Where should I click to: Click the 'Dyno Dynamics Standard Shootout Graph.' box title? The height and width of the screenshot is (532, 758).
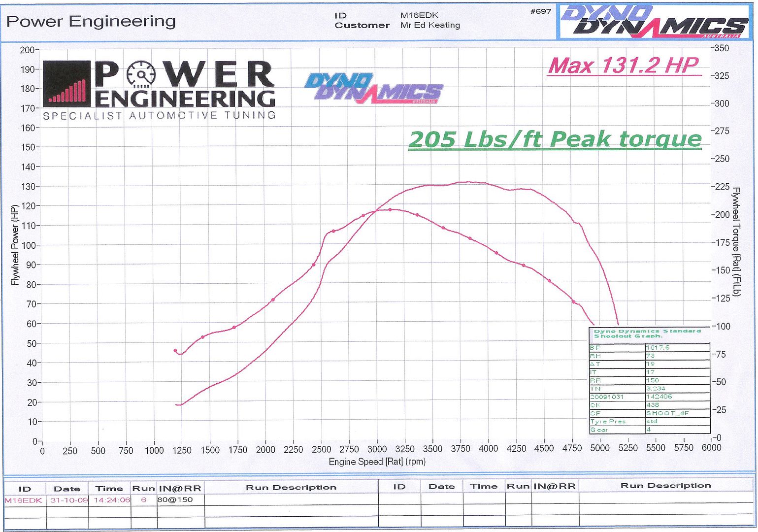tap(647, 333)
